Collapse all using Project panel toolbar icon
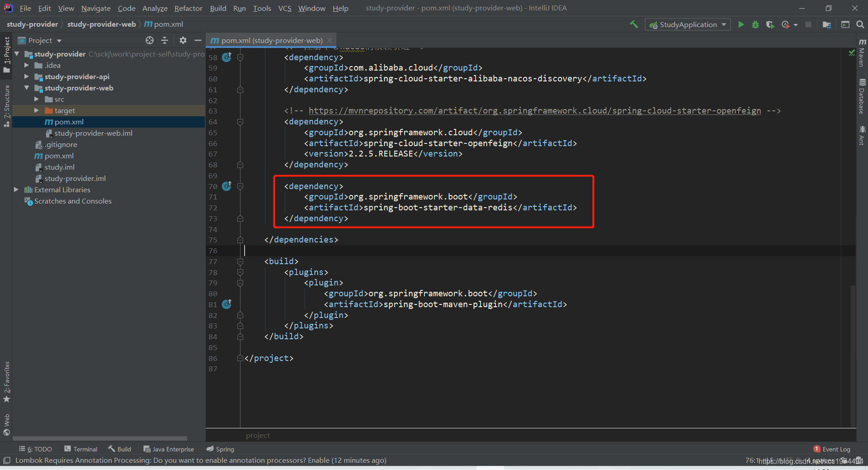Screen dimensions: 868x470 click(x=165, y=40)
